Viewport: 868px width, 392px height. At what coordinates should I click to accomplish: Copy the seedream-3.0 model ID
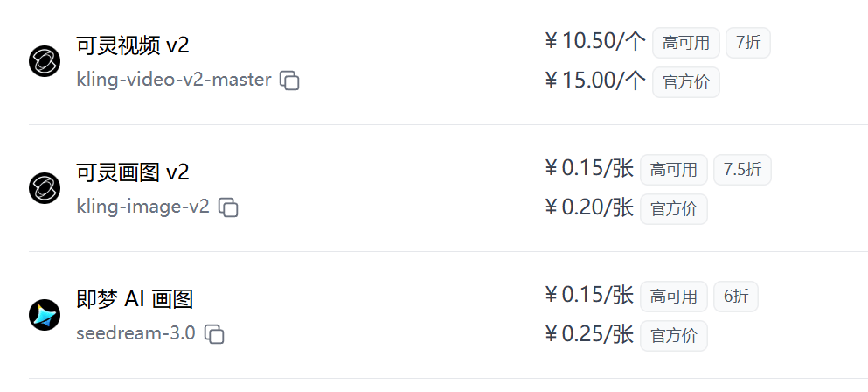(x=214, y=334)
